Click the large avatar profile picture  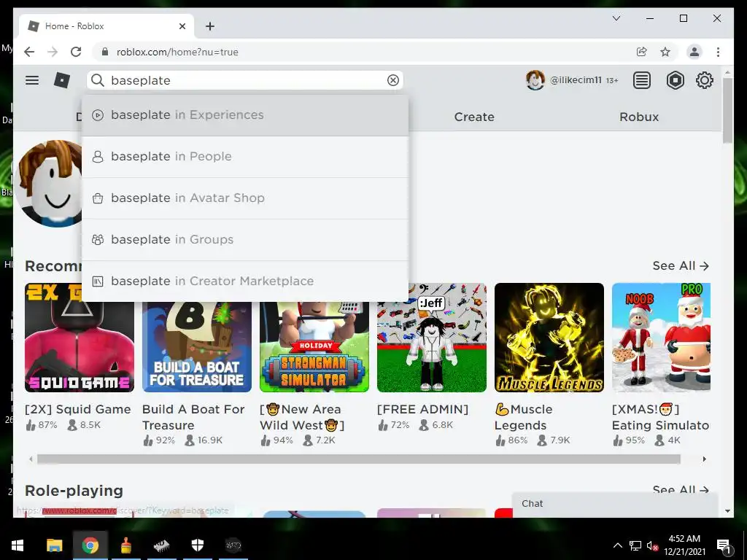coord(50,183)
